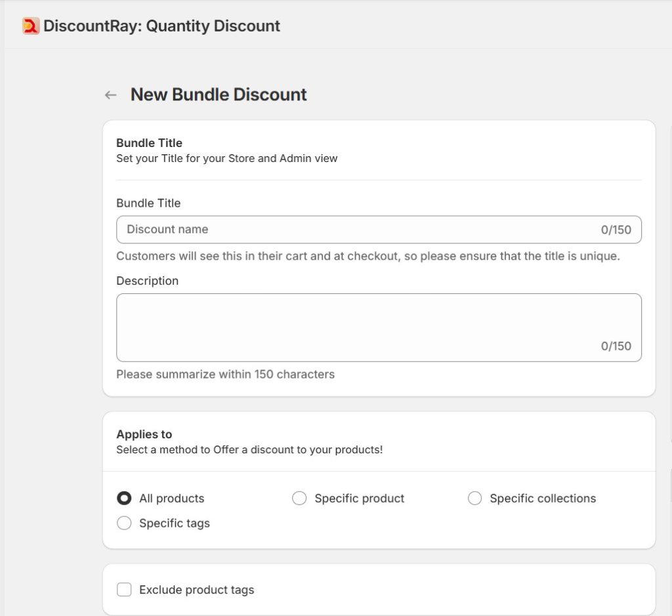672x616 pixels.
Task: Pick the Specific tags radio button
Action: [x=124, y=524]
